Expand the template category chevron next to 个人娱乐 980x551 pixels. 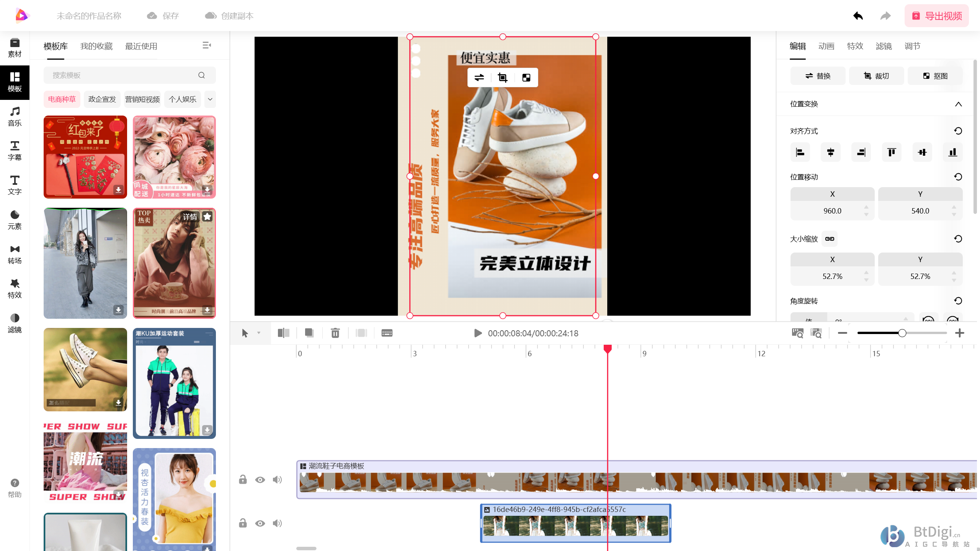(210, 99)
